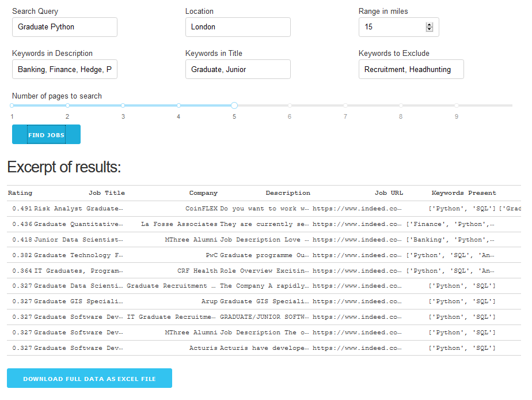The image size is (532, 400).
Task: Set pages slider to mark 2
Action: [x=67, y=105]
